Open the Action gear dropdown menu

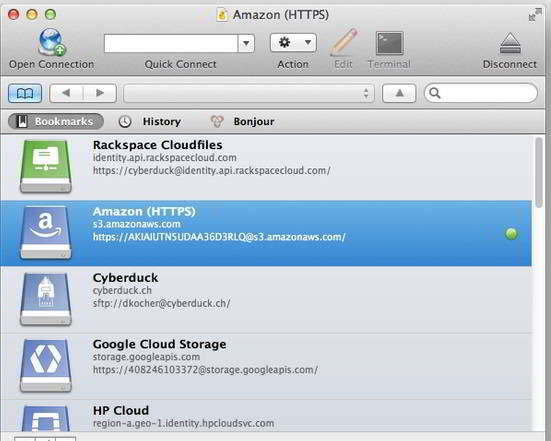pos(293,43)
